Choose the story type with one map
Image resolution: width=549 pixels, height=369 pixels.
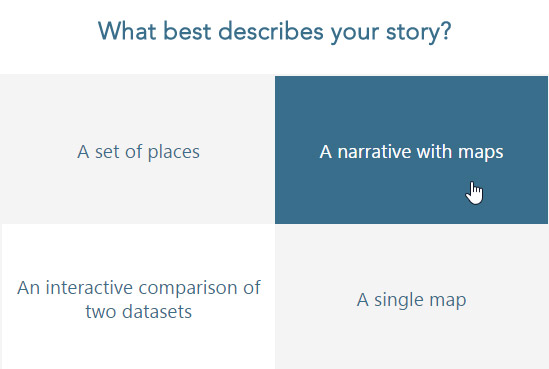(x=412, y=296)
